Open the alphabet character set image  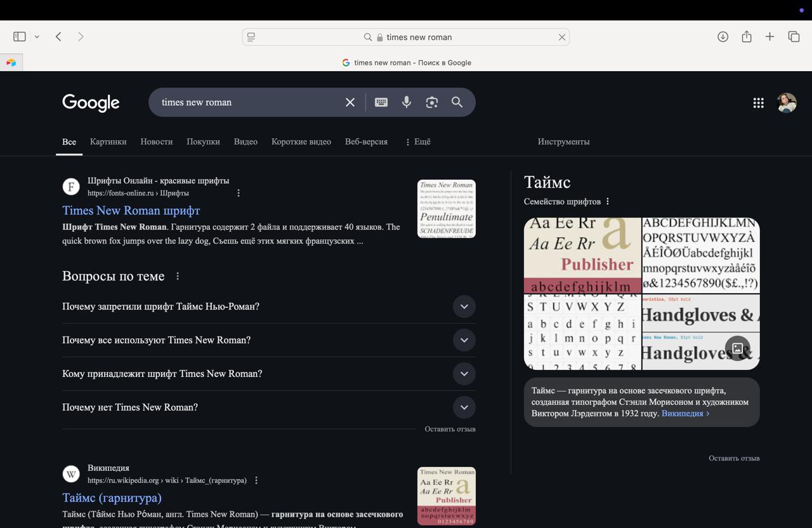coord(701,255)
